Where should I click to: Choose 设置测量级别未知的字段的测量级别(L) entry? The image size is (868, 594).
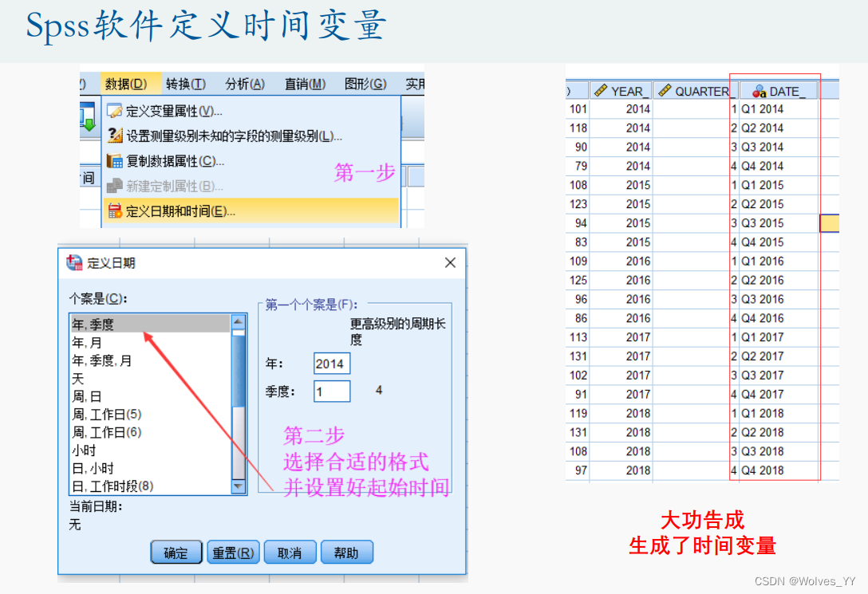point(251,136)
